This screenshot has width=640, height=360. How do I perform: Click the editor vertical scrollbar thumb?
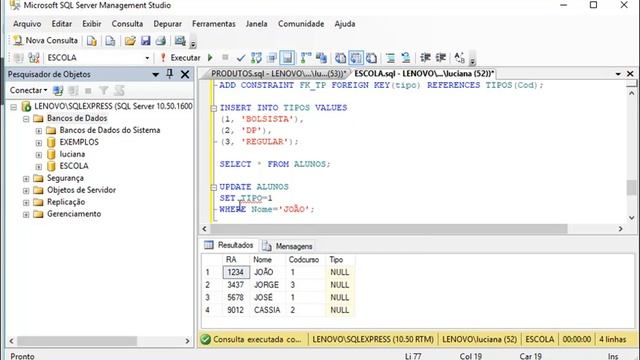pos(631,188)
